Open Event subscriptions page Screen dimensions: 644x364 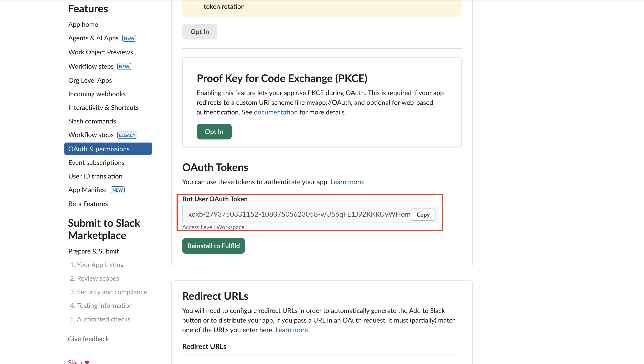(96, 163)
